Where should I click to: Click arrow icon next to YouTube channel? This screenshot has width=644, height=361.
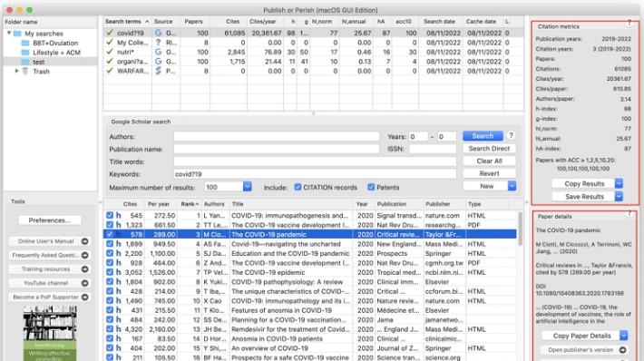coord(85,283)
